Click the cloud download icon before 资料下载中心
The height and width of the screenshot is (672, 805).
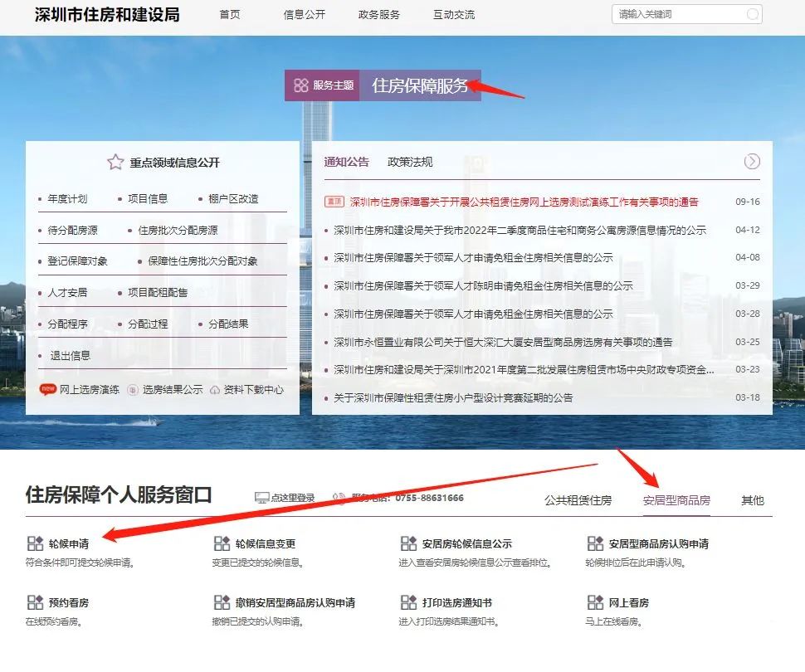[215, 390]
